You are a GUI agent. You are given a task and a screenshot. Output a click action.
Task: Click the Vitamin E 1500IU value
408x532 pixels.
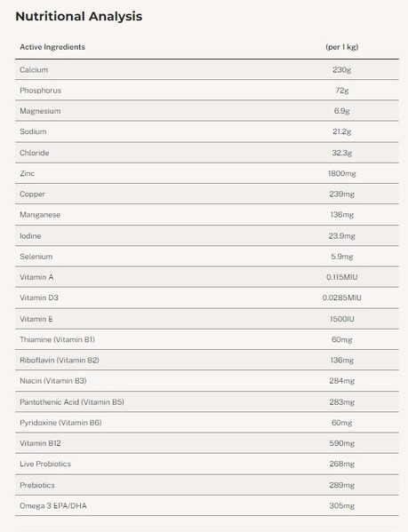coord(342,319)
